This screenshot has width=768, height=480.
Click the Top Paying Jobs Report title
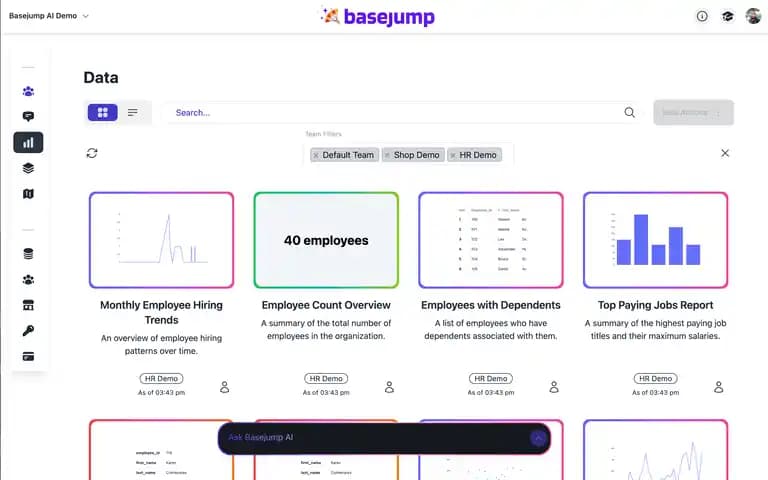(655, 305)
